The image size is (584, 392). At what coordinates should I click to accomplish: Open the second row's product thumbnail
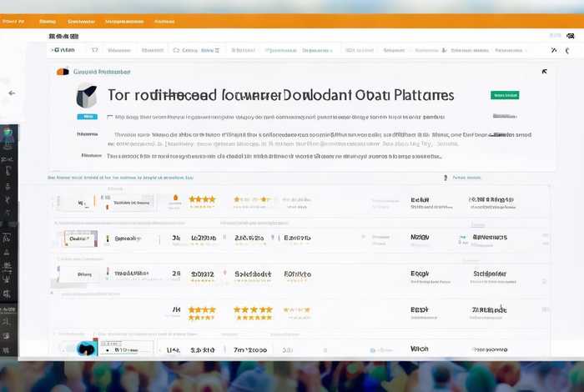pyautogui.click(x=81, y=239)
